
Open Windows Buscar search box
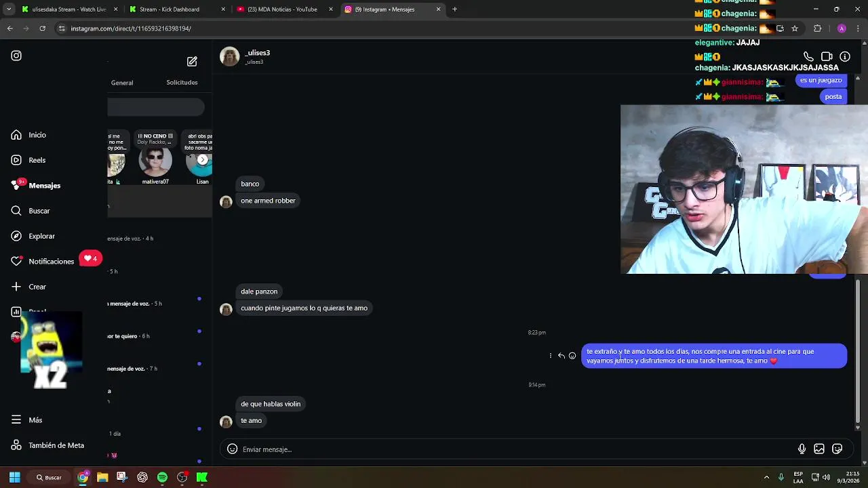point(49,477)
